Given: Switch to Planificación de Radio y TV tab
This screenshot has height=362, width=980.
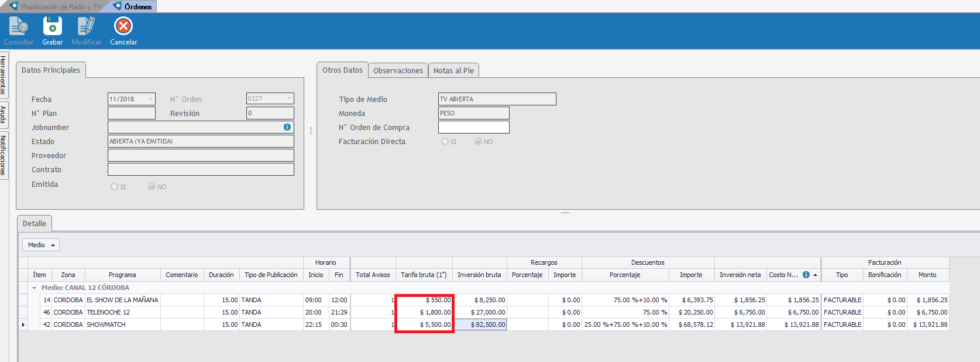Looking at the screenshot, I should tap(56, 6).
